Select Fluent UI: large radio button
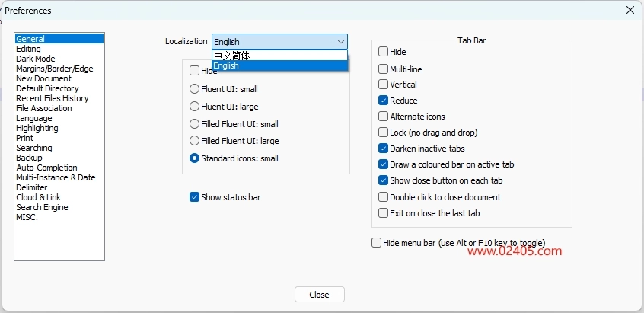Screen dimensions: 644x313 coord(195,107)
